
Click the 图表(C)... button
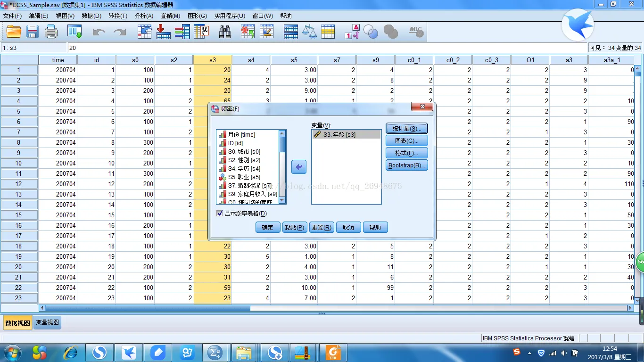(x=407, y=141)
